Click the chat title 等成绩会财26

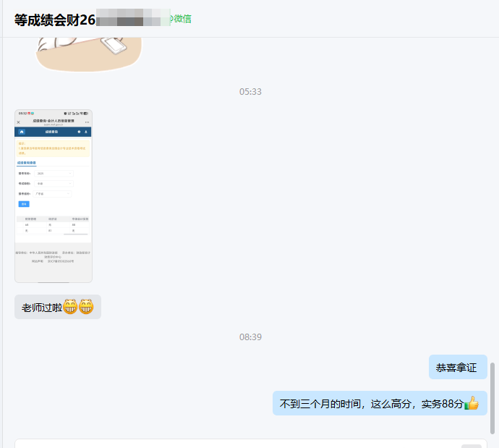[55, 20]
